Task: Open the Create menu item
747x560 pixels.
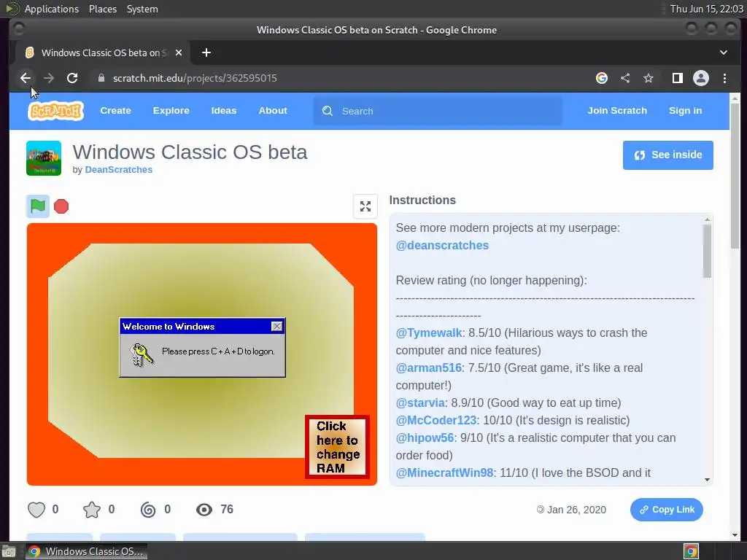Action: coord(115,111)
